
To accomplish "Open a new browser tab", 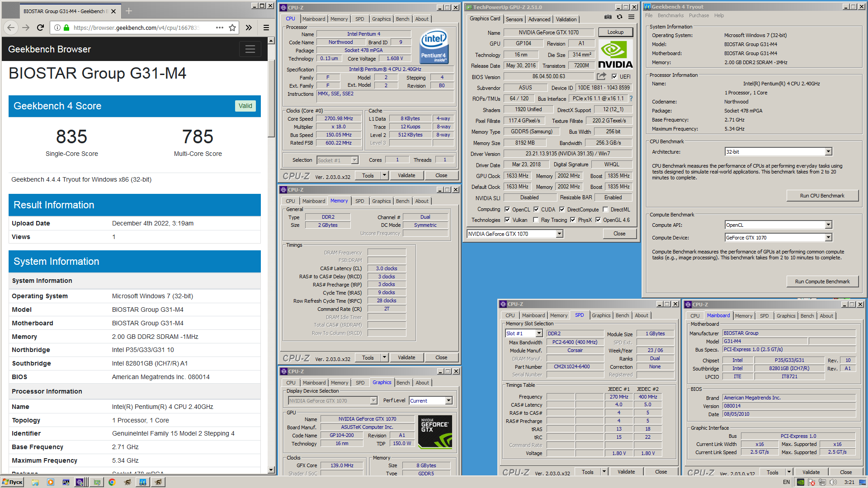I will point(129,11).
